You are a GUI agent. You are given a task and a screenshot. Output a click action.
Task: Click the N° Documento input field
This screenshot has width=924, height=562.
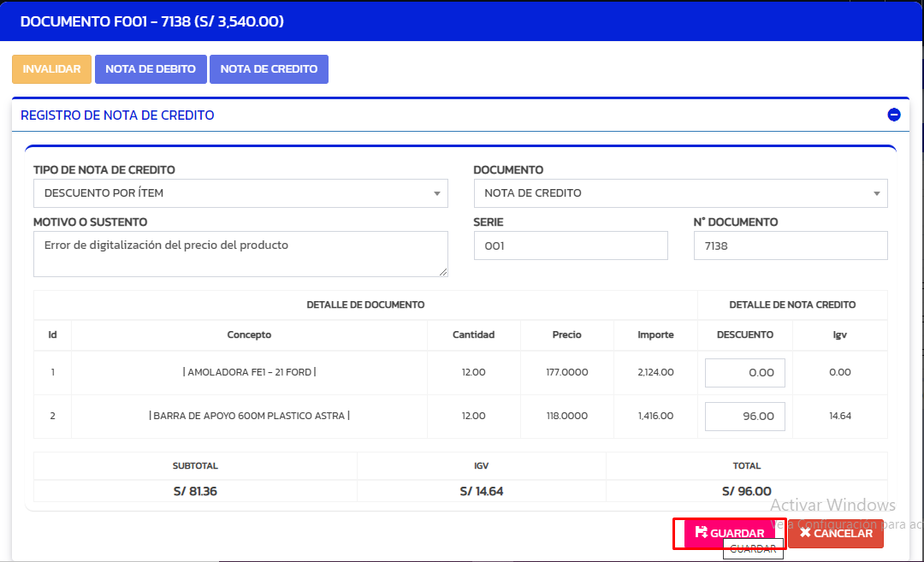791,246
